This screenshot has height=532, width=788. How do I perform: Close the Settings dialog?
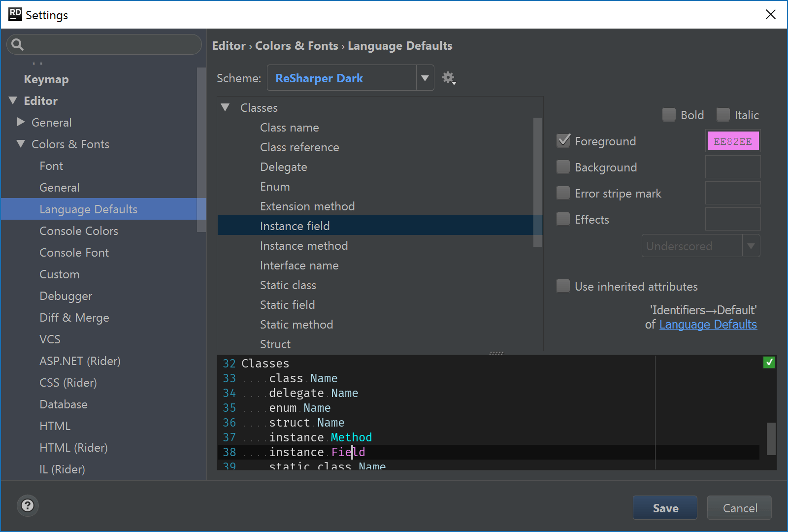(771, 14)
